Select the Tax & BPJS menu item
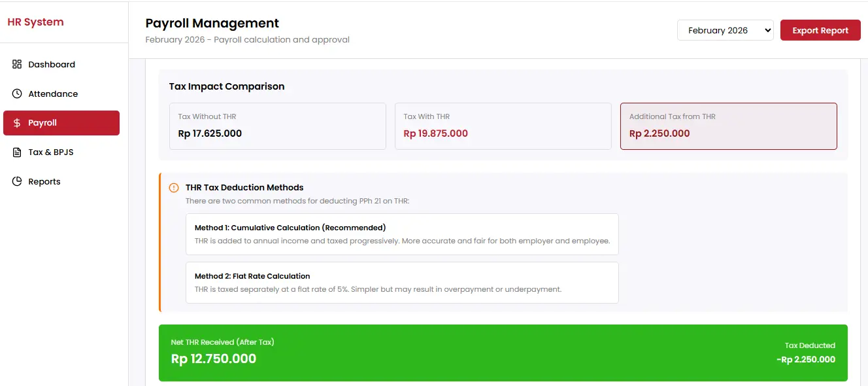This screenshot has width=868, height=386. click(x=51, y=152)
